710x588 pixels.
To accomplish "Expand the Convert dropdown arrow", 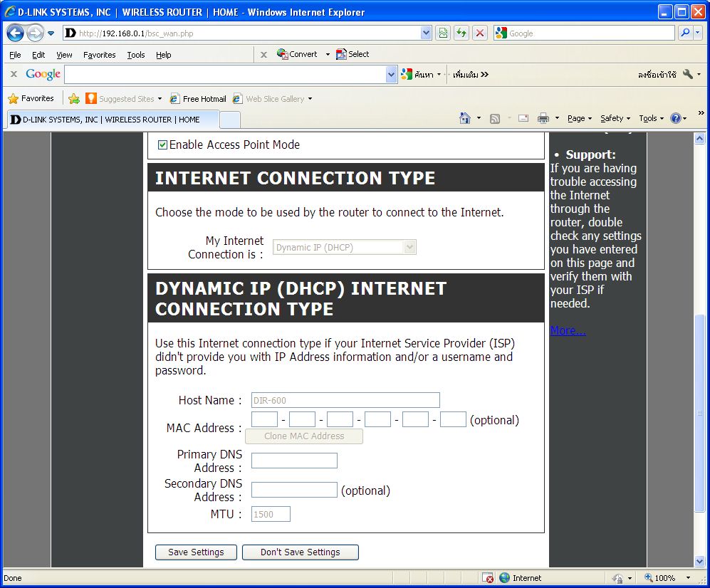I will pos(328,54).
